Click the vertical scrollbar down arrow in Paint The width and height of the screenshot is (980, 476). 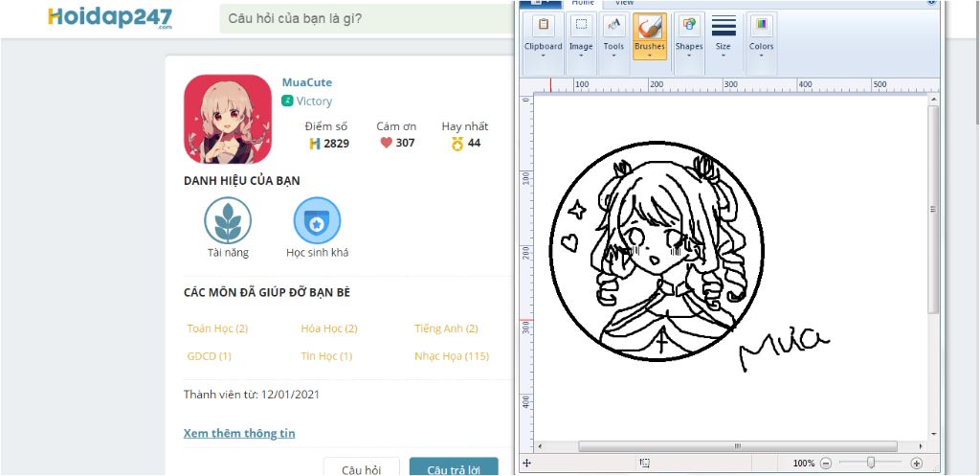934,434
